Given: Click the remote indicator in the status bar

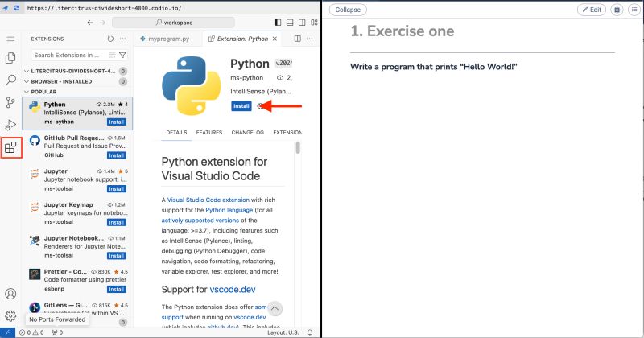Looking at the screenshot, I should coord(7,332).
